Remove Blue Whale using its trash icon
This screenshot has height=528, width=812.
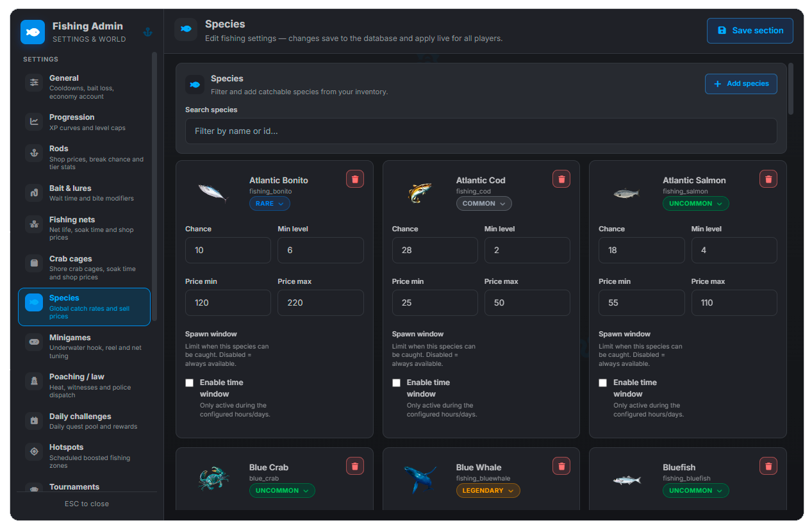(x=561, y=466)
